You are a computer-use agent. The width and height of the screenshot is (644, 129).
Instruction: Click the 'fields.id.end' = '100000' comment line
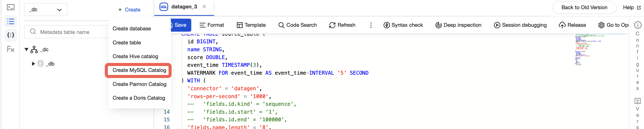[237, 120]
